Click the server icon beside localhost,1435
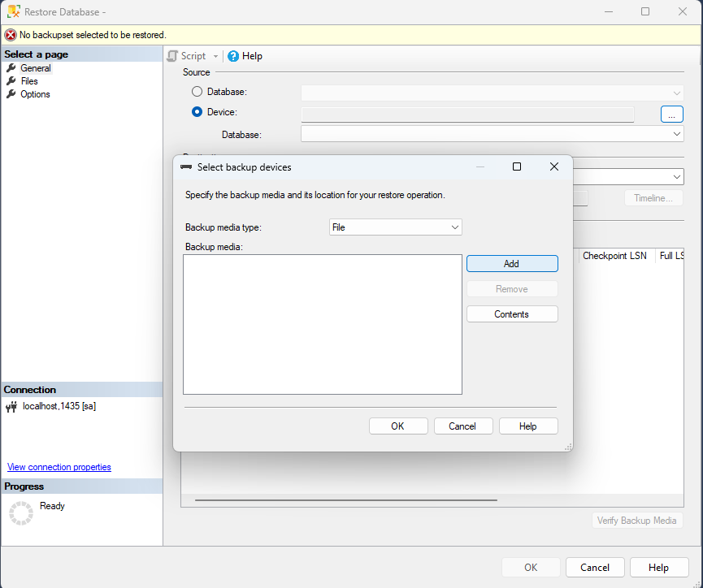Viewport: 703px width, 588px height. [13, 405]
